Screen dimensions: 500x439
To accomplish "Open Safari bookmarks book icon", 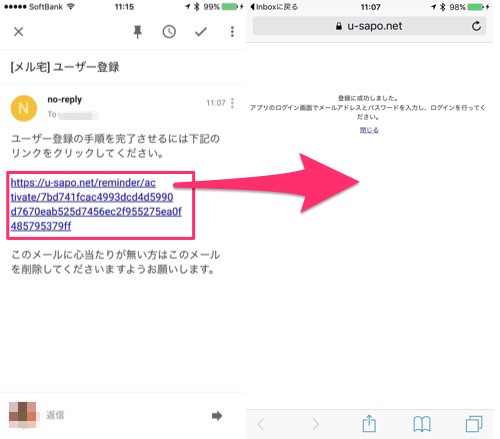I will click(x=422, y=424).
